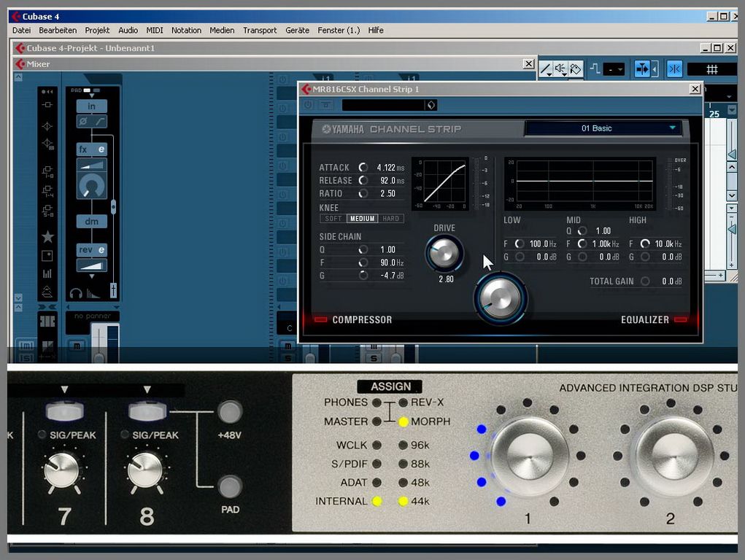This screenshot has width=745, height=560.
Task: Click the 1-4 channel view icon
Action: pyautogui.click(x=47, y=191)
